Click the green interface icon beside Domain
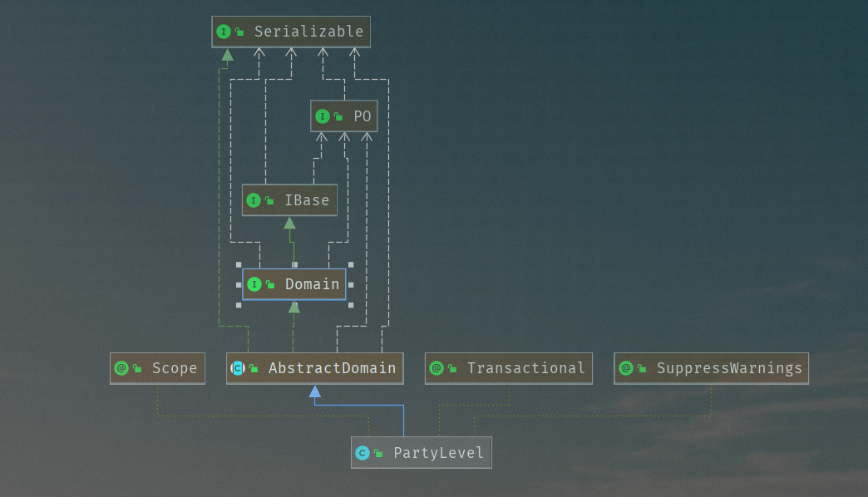This screenshot has height=497, width=868. (254, 284)
